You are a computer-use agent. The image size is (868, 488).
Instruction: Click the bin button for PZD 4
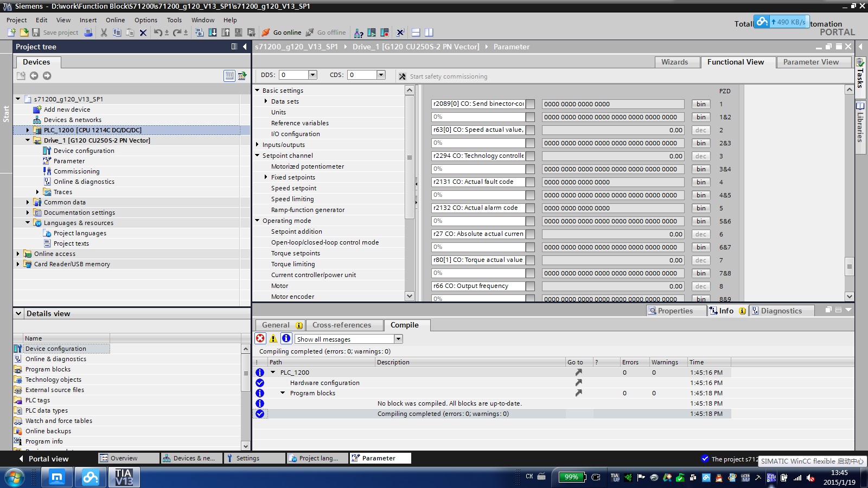pyautogui.click(x=701, y=182)
